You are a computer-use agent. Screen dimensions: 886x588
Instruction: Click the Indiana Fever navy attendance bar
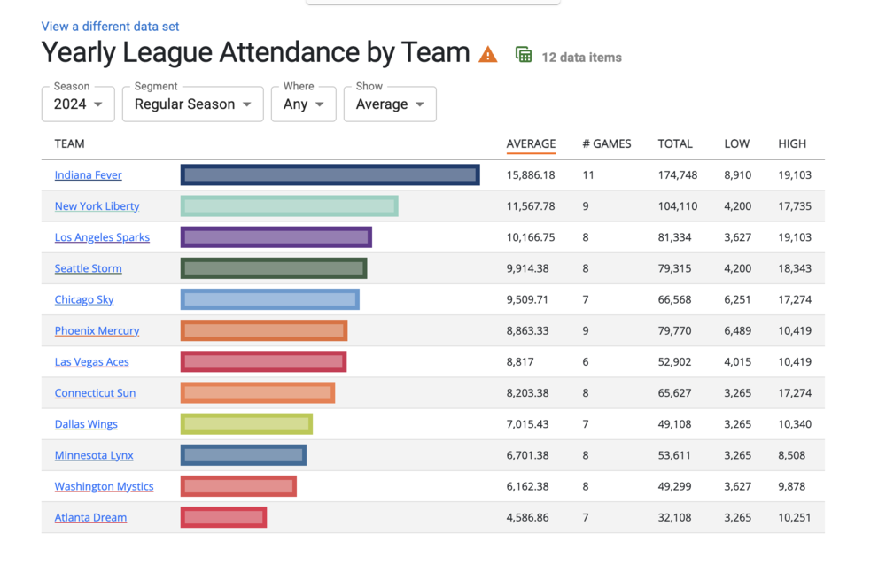(330, 175)
